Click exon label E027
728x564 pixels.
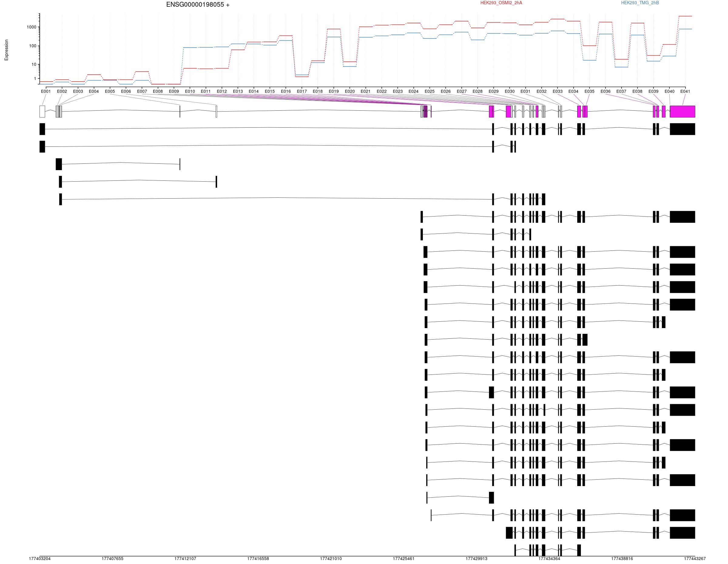click(462, 91)
